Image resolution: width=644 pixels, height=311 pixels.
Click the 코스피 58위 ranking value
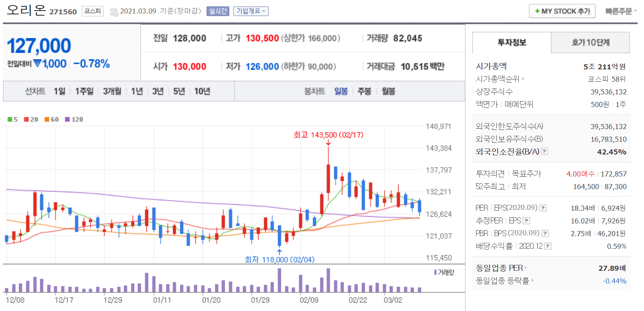point(607,79)
